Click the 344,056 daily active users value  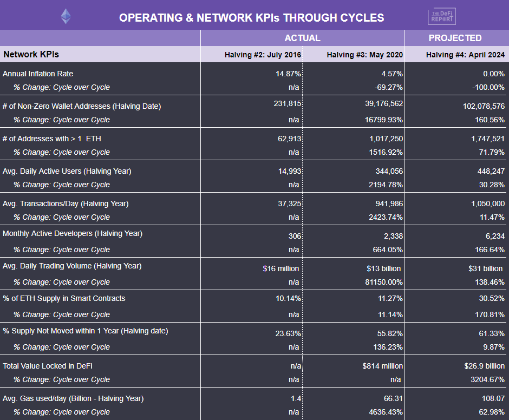pyautogui.click(x=389, y=171)
